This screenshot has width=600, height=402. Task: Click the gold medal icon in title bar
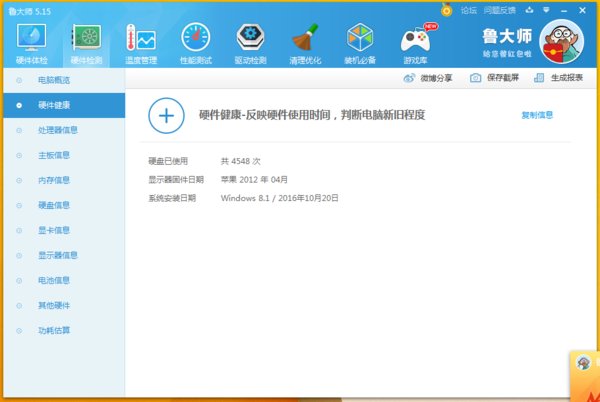[x=447, y=10]
